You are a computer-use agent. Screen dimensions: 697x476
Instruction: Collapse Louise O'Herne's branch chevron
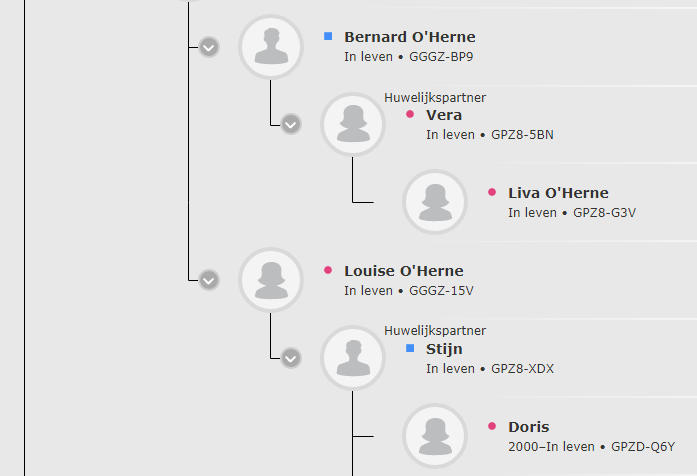[209, 280]
